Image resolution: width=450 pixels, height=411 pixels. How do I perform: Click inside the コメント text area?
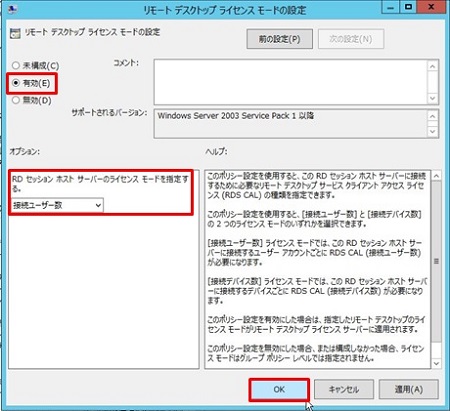pos(291,82)
